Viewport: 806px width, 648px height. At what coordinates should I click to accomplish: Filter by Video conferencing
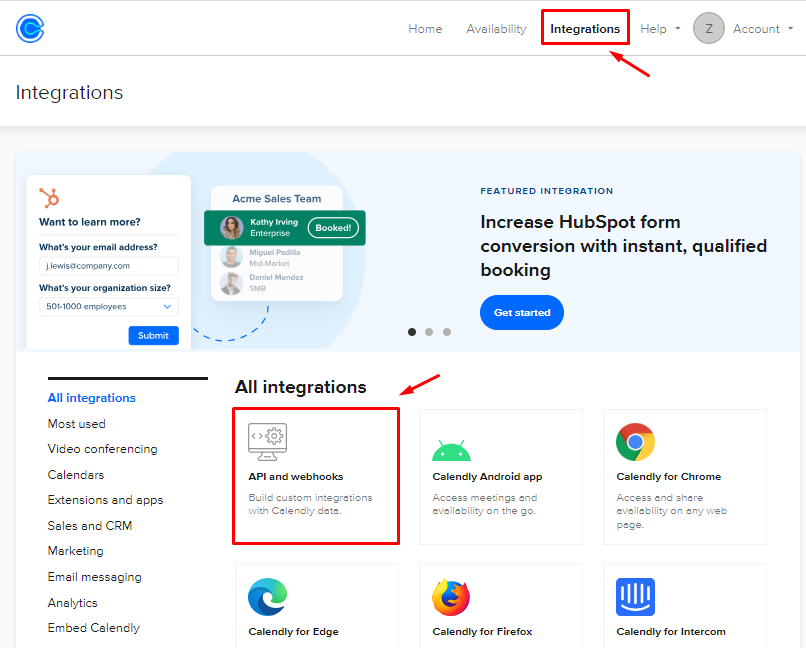[x=102, y=449]
